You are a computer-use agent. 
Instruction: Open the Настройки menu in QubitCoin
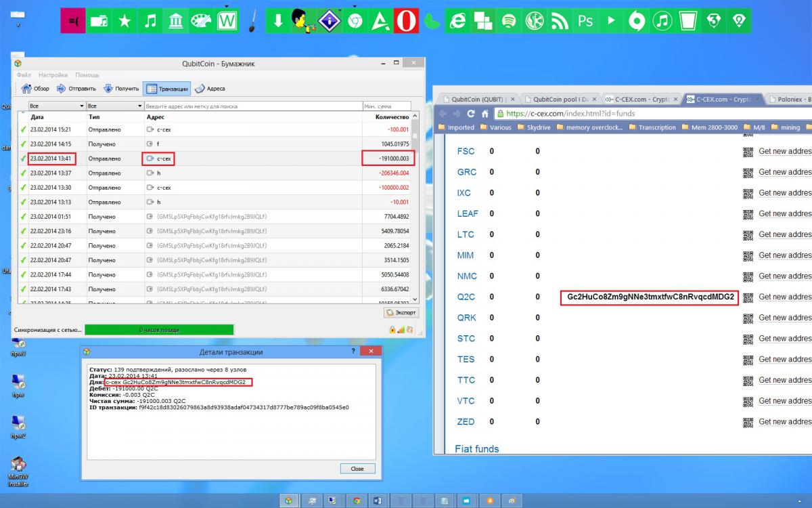[53, 75]
